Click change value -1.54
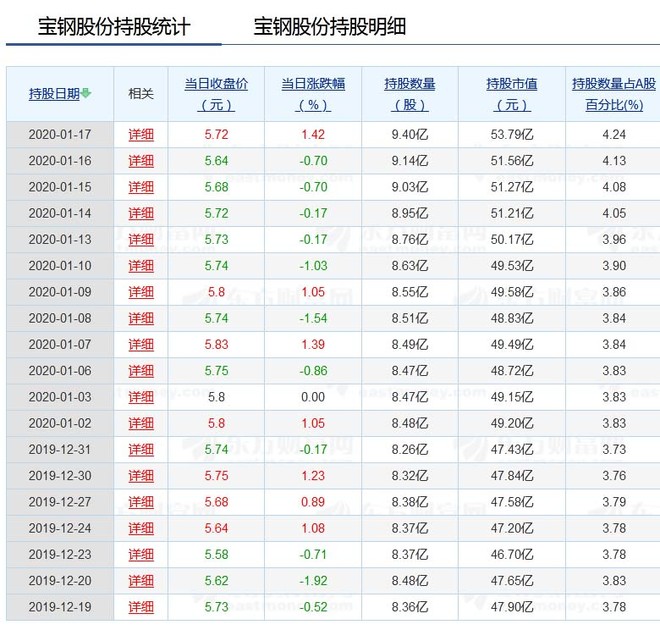 point(313,318)
